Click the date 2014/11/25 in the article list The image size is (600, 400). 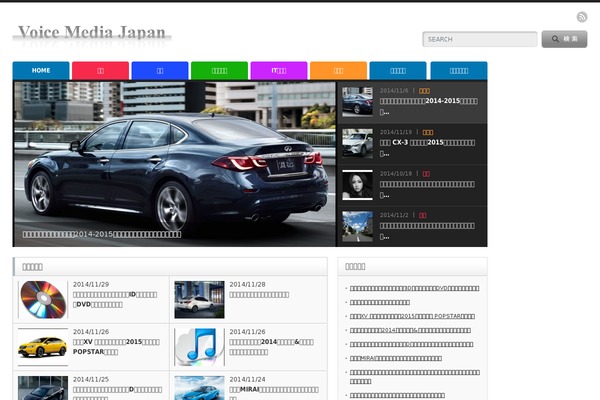pyautogui.click(x=91, y=379)
